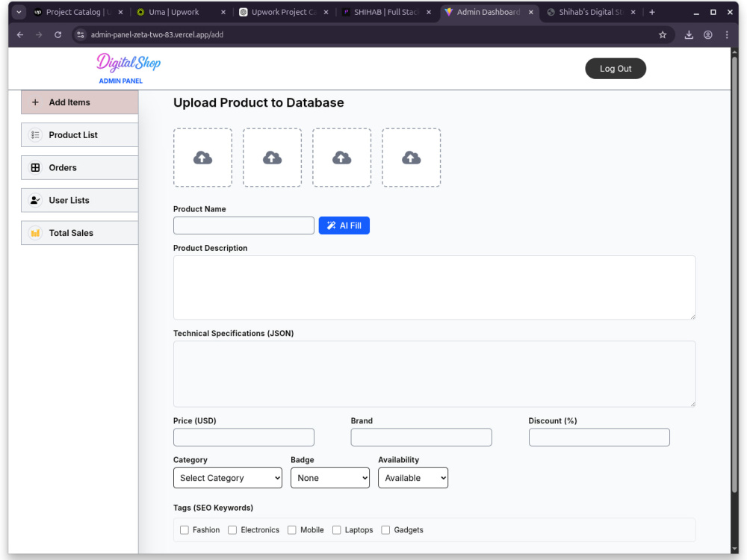747x560 pixels.
Task: Click the Product Description text area
Action: coord(435,287)
